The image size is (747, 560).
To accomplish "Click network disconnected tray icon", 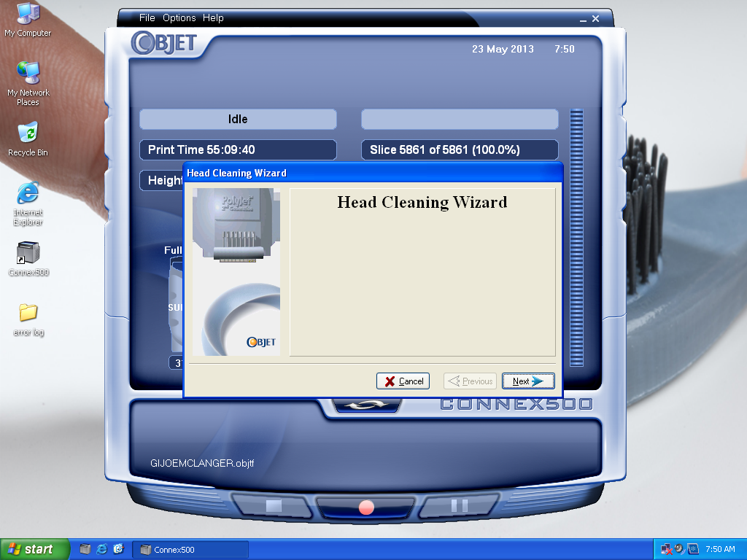I will [x=667, y=550].
